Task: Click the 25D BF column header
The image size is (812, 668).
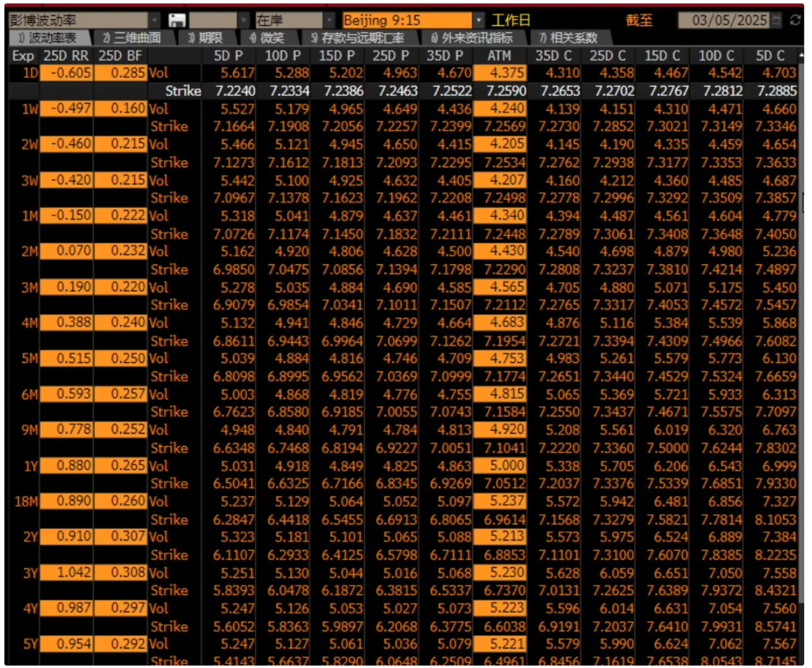Action: coord(120,56)
